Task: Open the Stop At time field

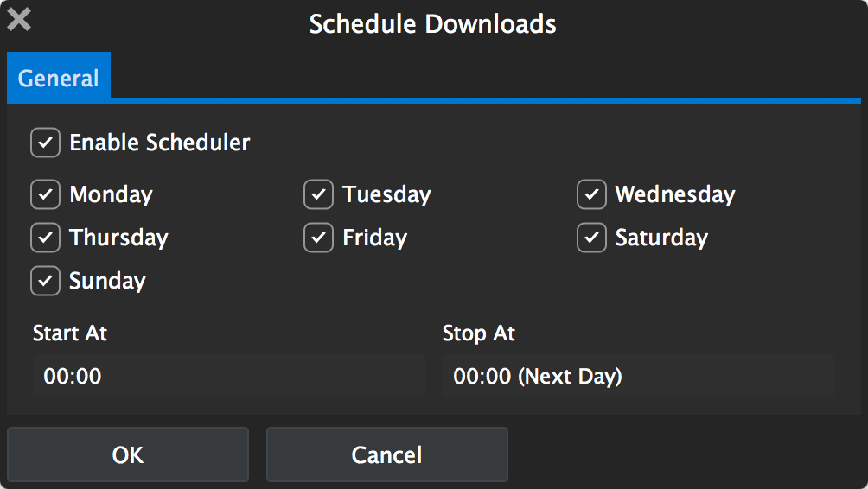Action: pos(638,376)
